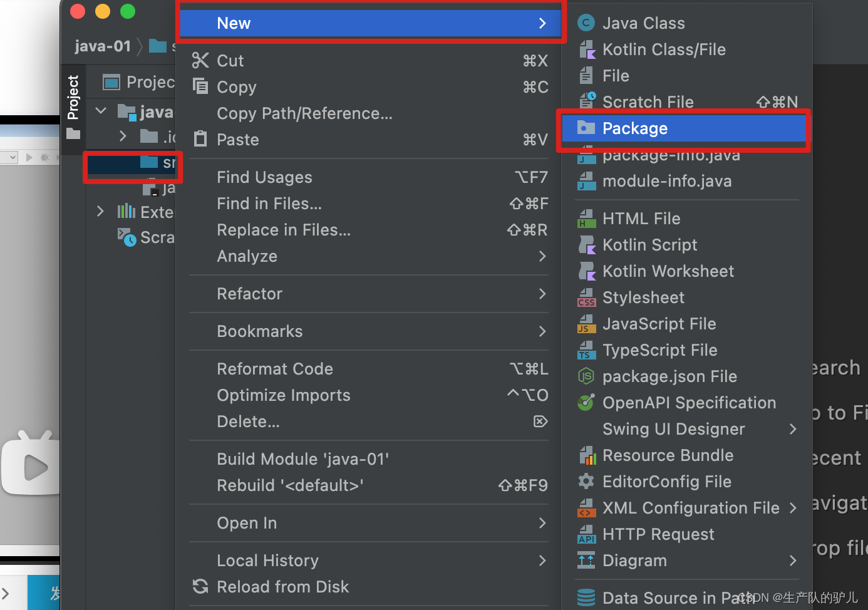This screenshot has height=610, width=868.
Task: Expand the Bookmarks submenu arrow
Action: click(542, 331)
